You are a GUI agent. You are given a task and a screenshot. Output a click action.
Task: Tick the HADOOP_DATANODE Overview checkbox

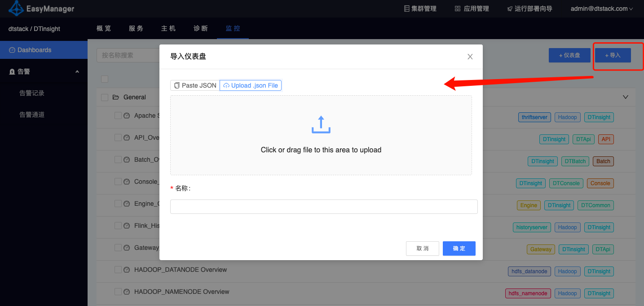pyautogui.click(x=118, y=270)
